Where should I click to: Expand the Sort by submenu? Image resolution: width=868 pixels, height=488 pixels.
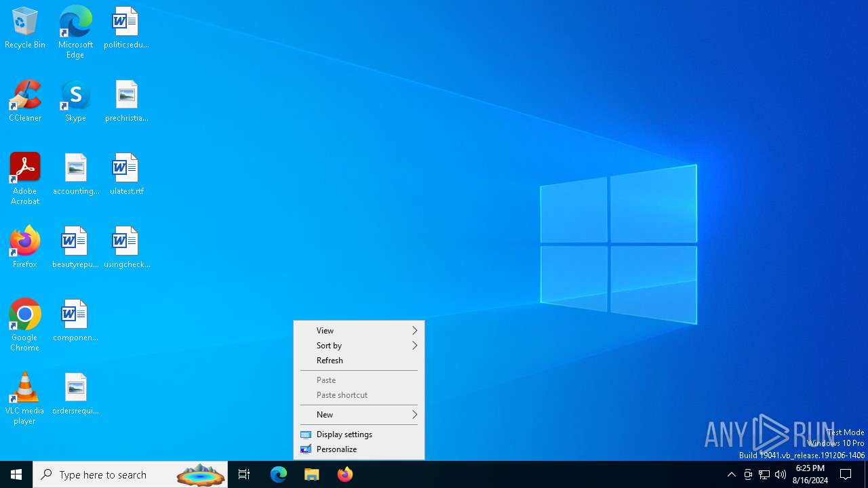pyautogui.click(x=359, y=346)
